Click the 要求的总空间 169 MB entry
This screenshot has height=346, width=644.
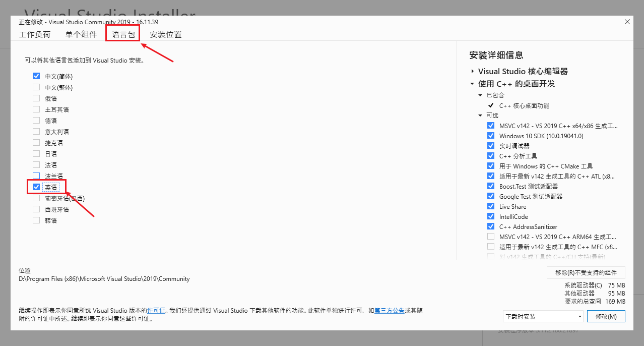click(x=595, y=301)
